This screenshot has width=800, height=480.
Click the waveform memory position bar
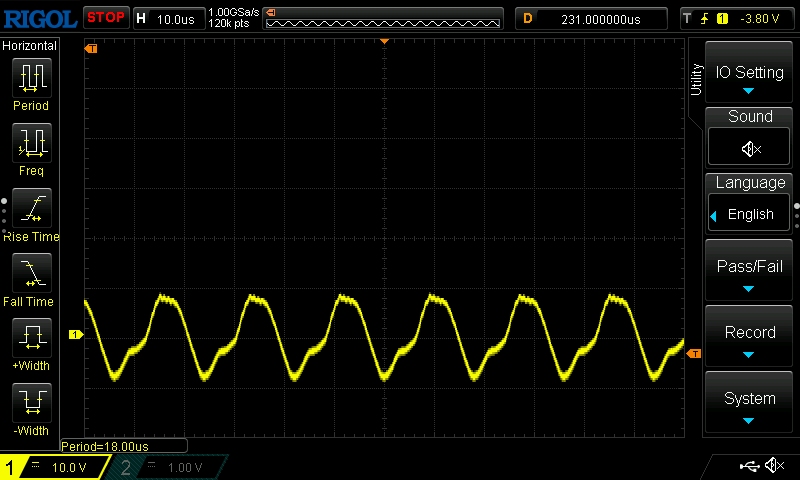coord(382,18)
